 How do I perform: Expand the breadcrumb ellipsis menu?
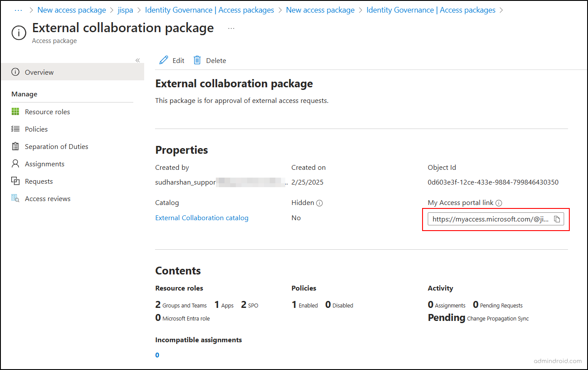point(18,10)
